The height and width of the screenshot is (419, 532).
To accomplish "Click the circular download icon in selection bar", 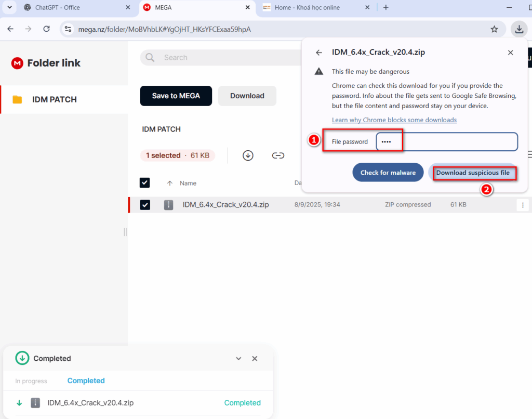I will point(248,155).
